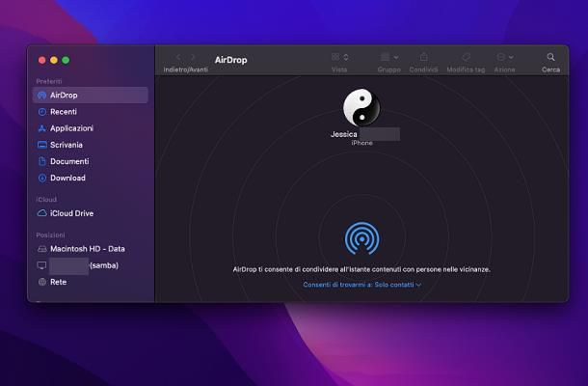Click the AirDrop window title
The height and width of the screenshot is (386, 588).
tap(230, 60)
